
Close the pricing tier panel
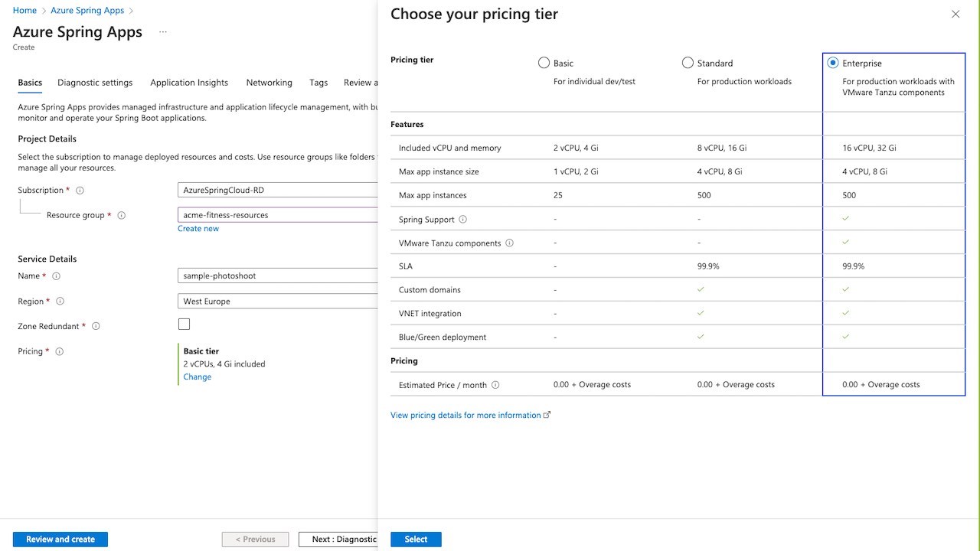point(955,14)
